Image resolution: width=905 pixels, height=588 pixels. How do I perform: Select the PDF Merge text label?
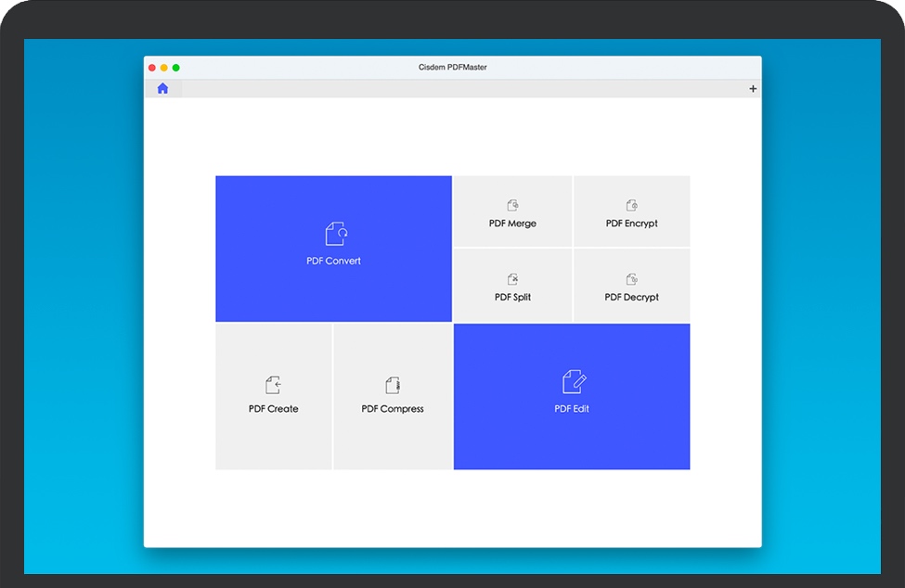(x=512, y=224)
